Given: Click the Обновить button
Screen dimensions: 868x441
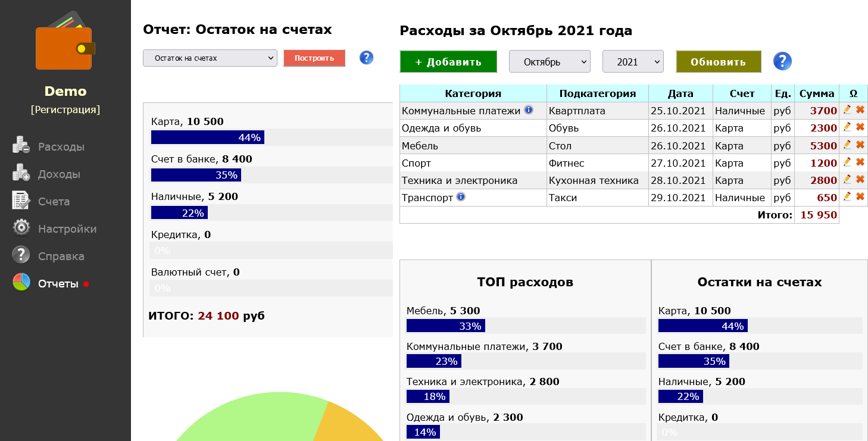Looking at the screenshot, I should click(x=719, y=62).
